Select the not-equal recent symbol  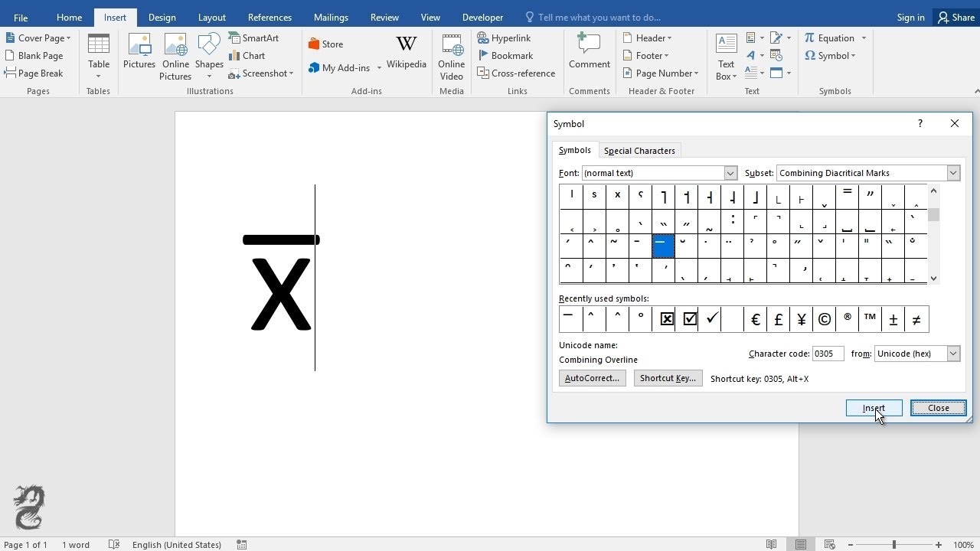tap(916, 319)
